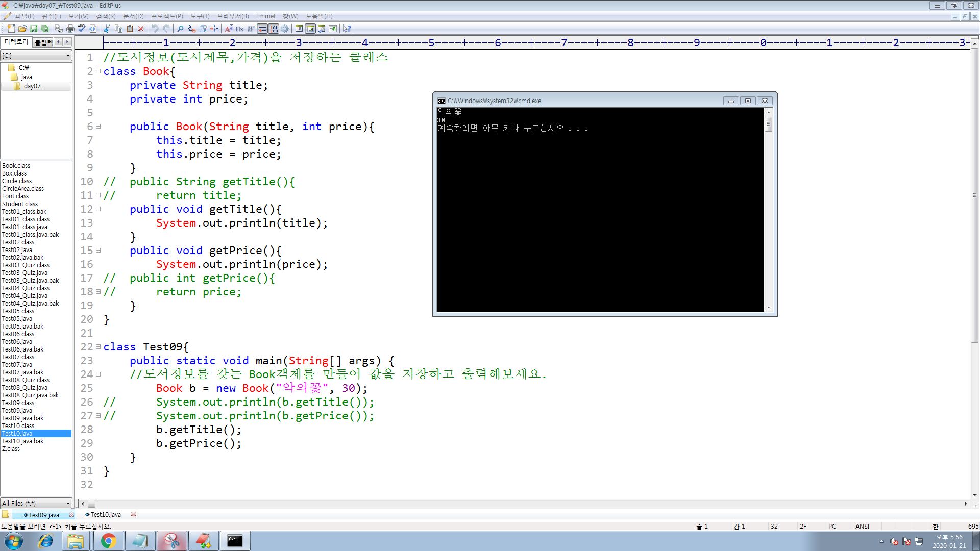Click the cmd.exe window vertical scrollbar thumb

click(769, 124)
